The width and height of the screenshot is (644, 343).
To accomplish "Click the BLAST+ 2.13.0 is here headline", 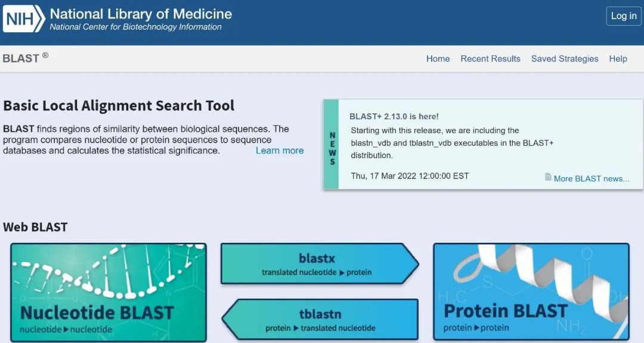I will (394, 117).
